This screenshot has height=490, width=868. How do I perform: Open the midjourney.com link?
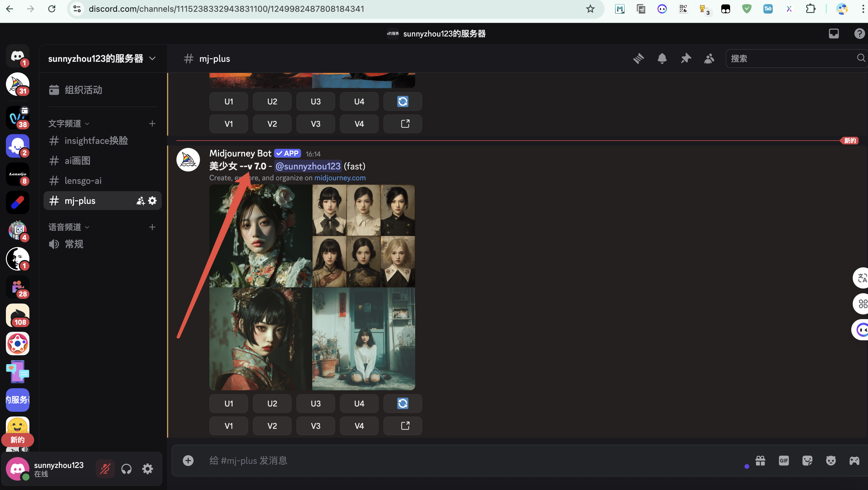coord(340,178)
